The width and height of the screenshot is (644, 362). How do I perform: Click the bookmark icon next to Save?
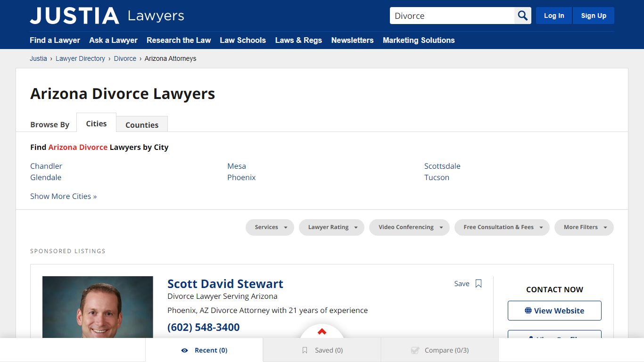pyautogui.click(x=479, y=284)
